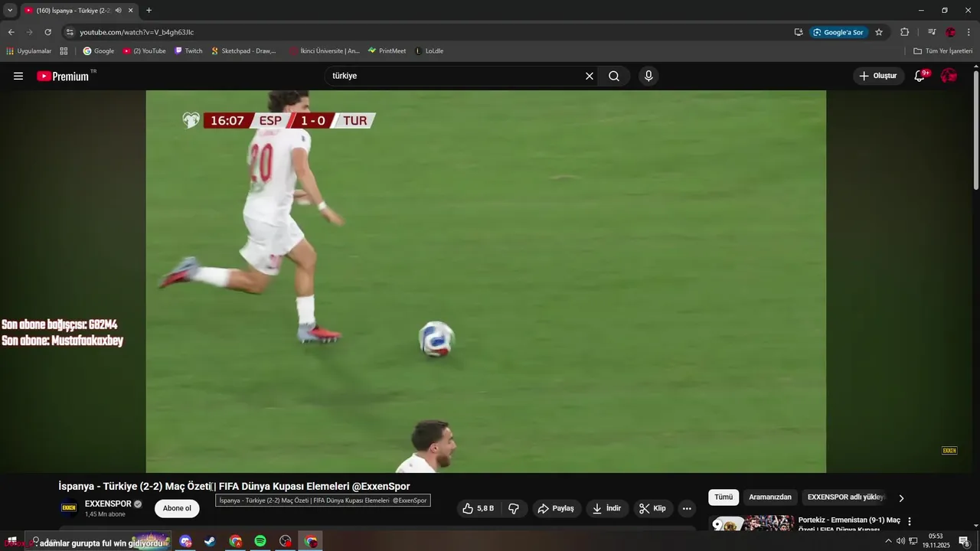Open the Oluştur create menu
The width and height of the screenshot is (980, 551).
click(x=878, y=76)
